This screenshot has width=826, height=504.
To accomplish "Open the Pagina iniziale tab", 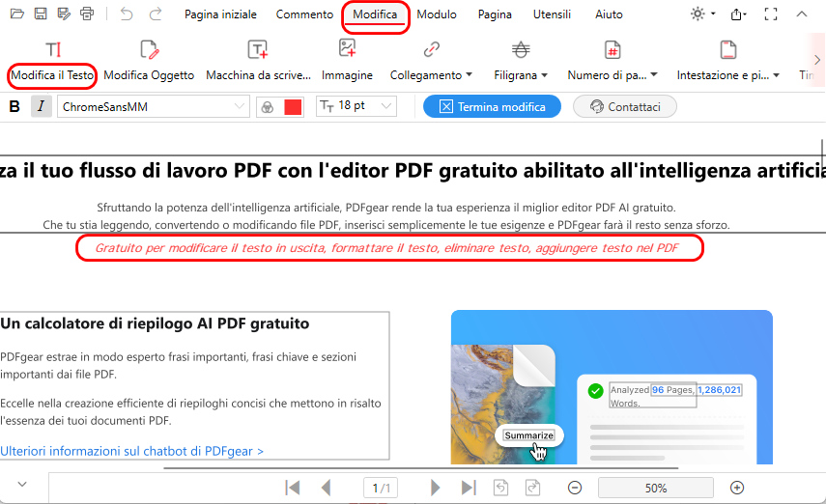I will 220,14.
